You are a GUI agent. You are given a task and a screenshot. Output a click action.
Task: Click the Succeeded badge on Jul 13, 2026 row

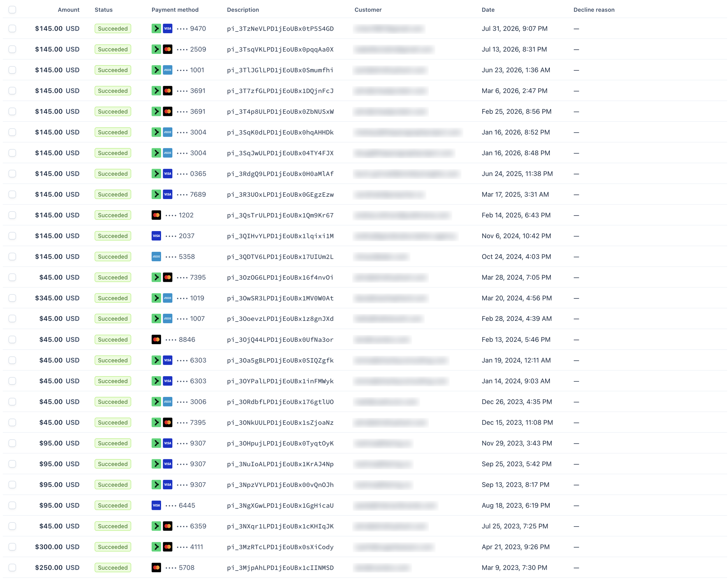point(113,49)
